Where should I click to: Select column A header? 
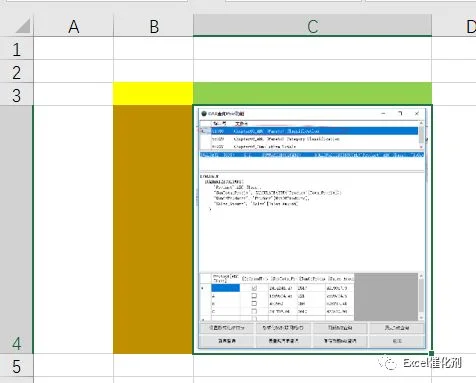[x=73, y=26]
